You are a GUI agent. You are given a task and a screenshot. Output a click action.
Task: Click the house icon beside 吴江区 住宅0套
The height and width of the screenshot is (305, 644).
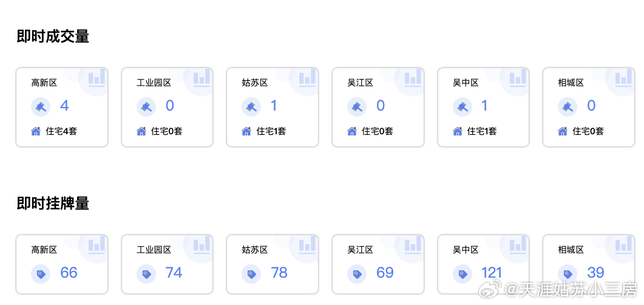(x=353, y=131)
